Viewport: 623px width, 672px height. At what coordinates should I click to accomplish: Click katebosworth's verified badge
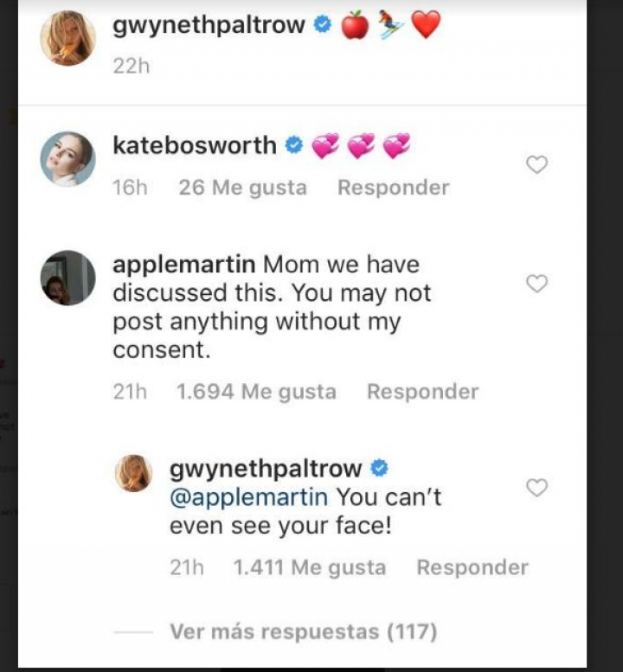click(x=293, y=146)
